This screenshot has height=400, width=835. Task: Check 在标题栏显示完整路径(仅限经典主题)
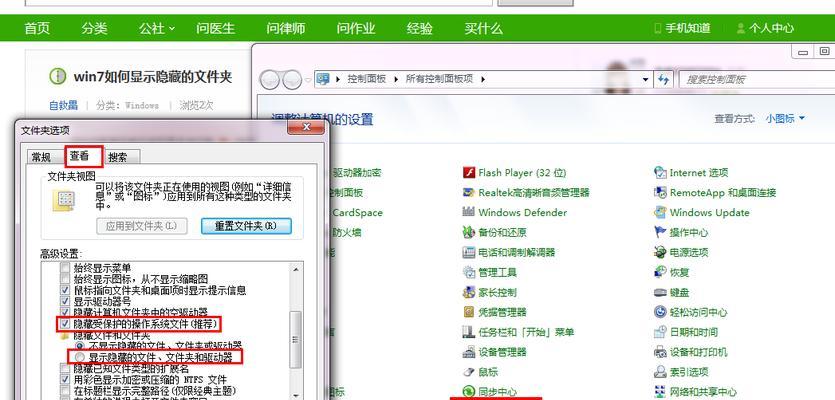(65, 390)
